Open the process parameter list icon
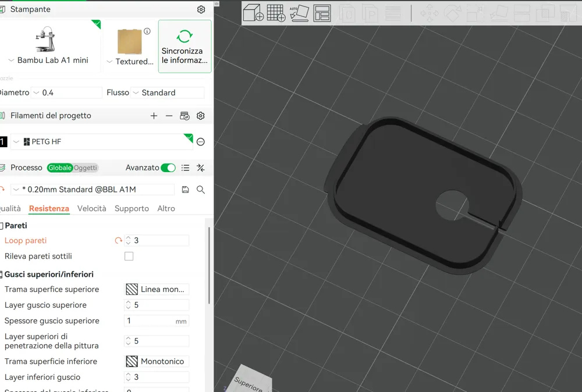 [185, 168]
